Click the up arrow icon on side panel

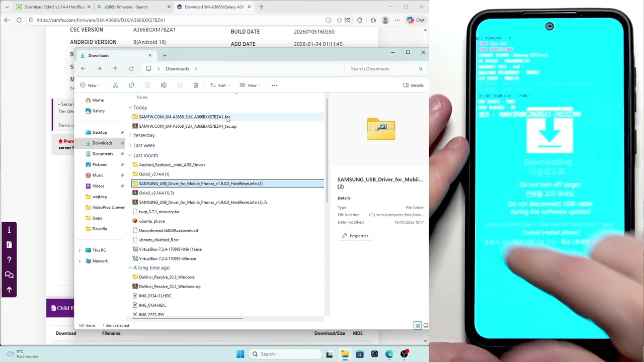point(9,290)
